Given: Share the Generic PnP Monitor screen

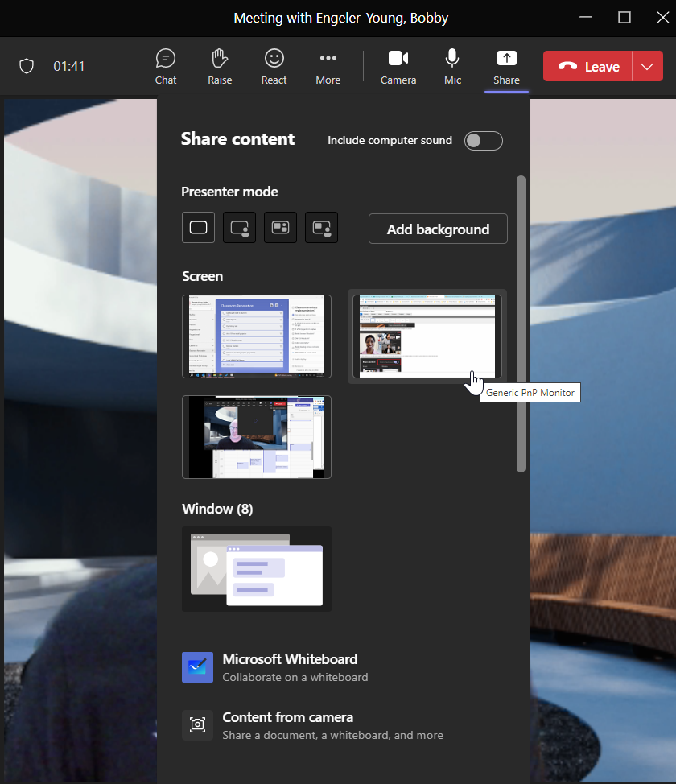Looking at the screenshot, I should click(x=427, y=336).
